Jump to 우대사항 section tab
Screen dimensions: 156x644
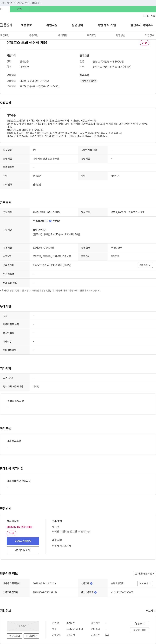pyautogui.click(x=63, y=35)
